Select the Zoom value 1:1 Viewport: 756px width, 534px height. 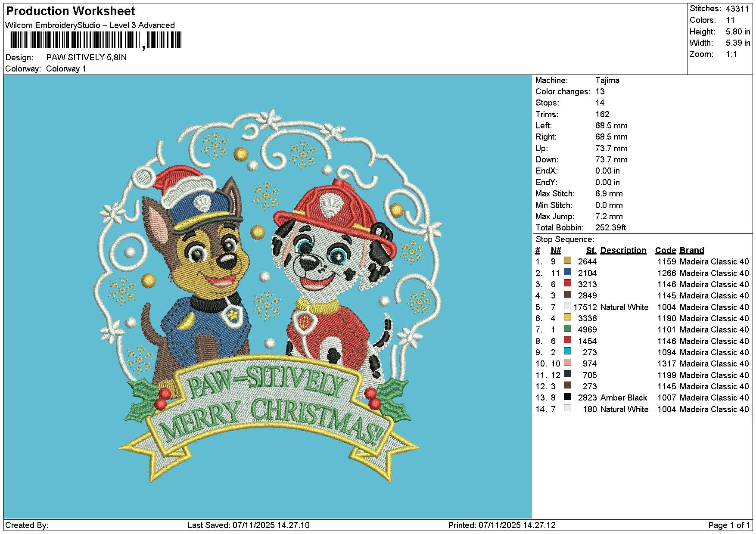click(x=731, y=54)
